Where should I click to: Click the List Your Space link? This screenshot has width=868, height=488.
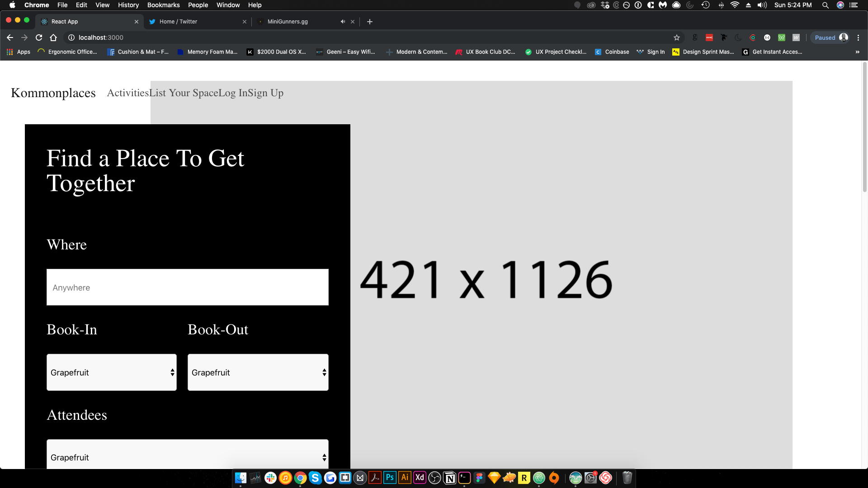[183, 93]
